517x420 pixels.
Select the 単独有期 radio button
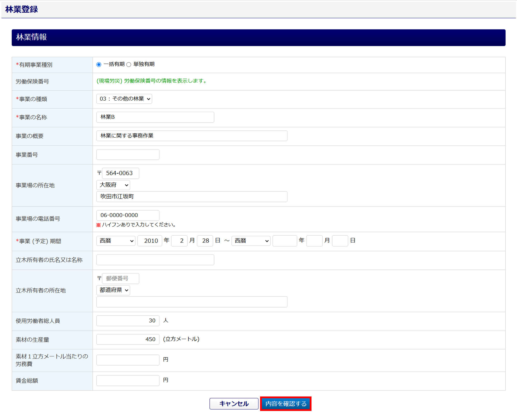tap(129, 65)
